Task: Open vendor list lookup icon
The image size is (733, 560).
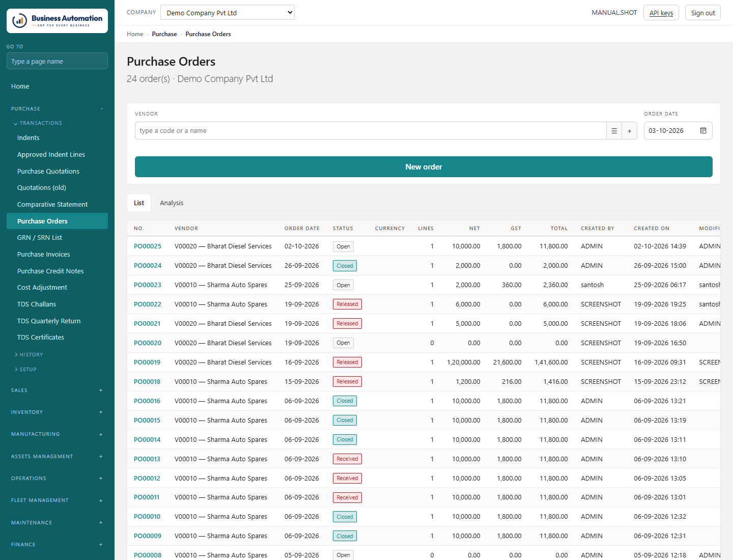Action: click(x=614, y=131)
